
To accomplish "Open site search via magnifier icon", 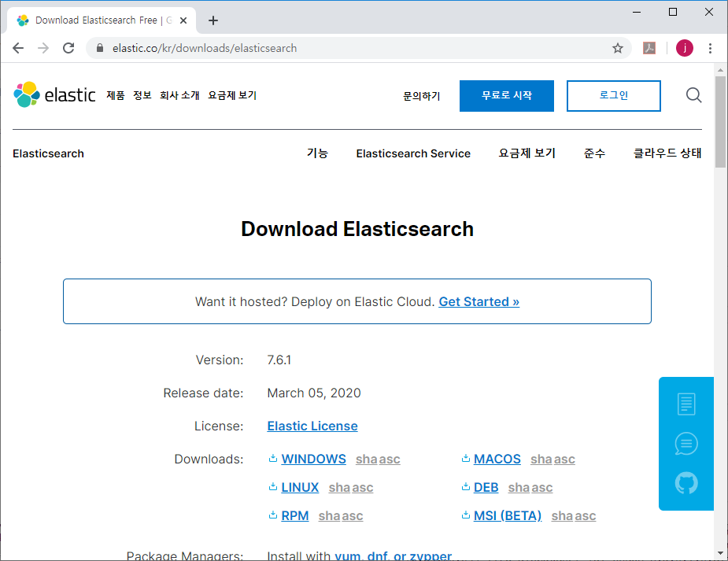I will tap(693, 95).
